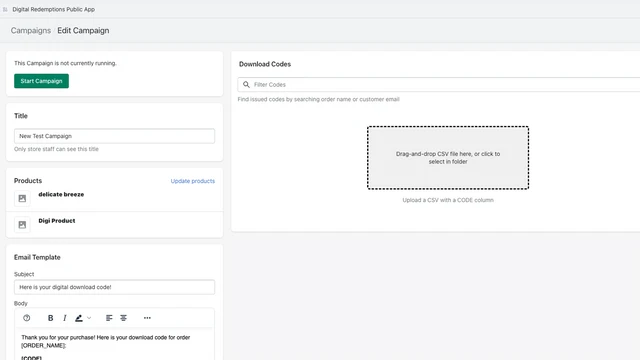Viewport: 640px width, 360px height.
Task: Edit the email Subject field
Action: click(114, 287)
